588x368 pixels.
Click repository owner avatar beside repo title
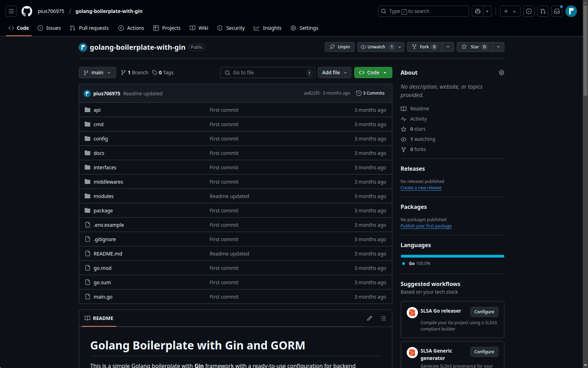83,47
